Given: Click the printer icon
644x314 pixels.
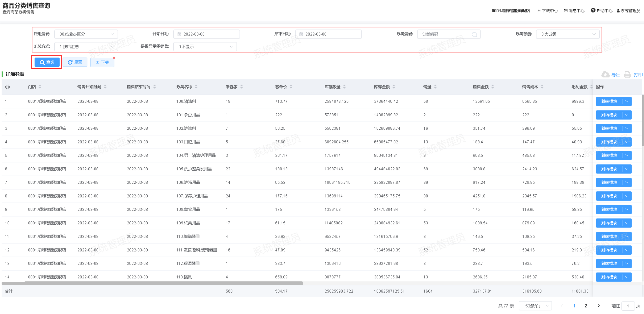Looking at the screenshot, I should click(x=627, y=75).
